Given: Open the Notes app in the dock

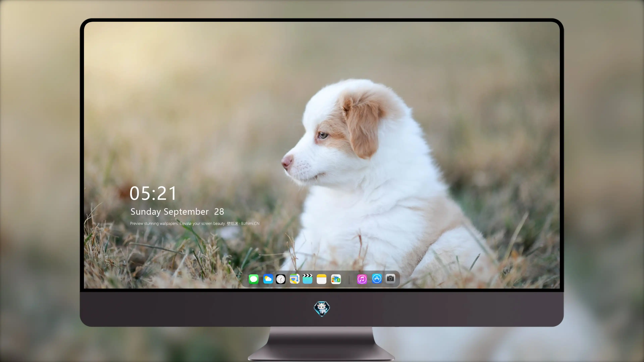Looking at the screenshot, I should pyautogui.click(x=321, y=279).
